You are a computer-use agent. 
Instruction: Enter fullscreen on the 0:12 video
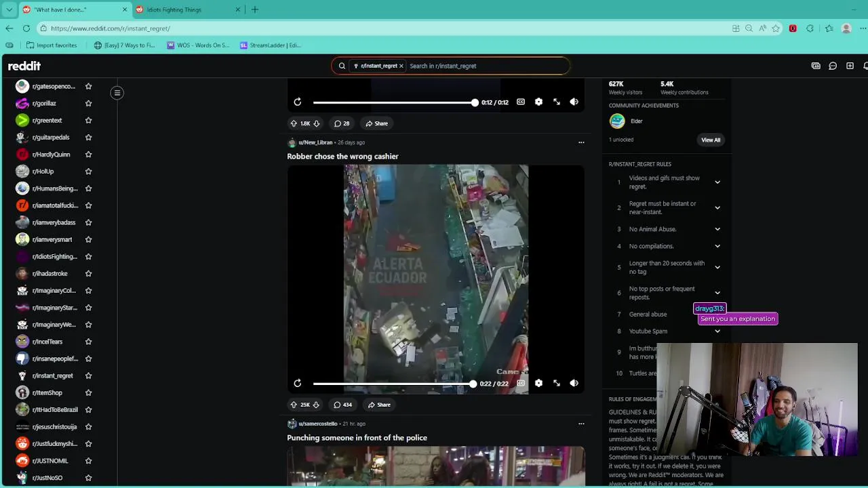(556, 102)
